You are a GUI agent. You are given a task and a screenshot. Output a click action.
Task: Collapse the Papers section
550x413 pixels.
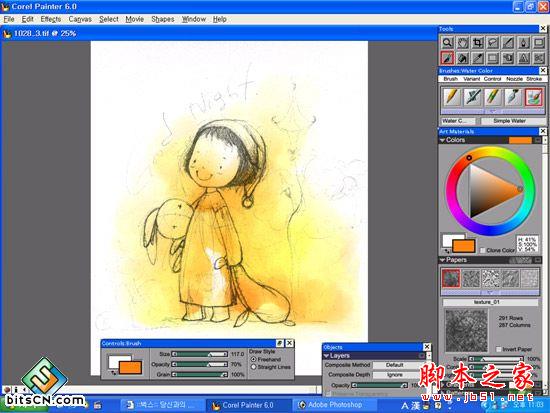(442, 260)
